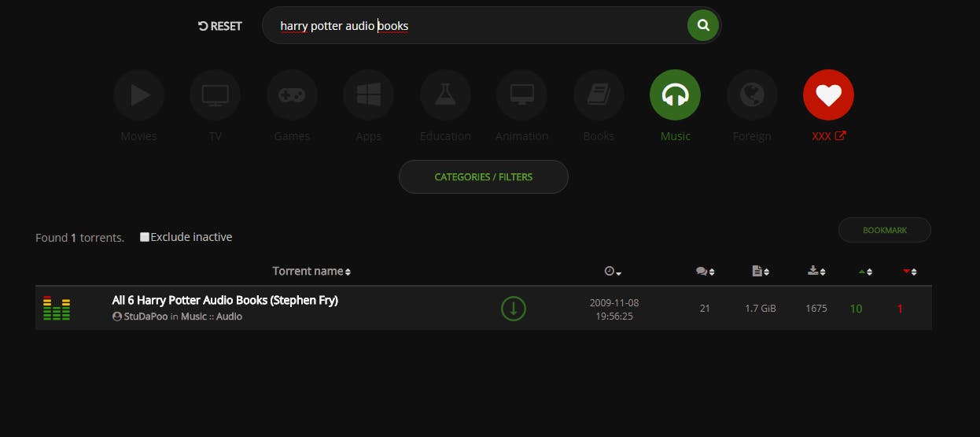Click the XXX external link label
The width and height of the screenshot is (980, 437).
pyautogui.click(x=828, y=136)
